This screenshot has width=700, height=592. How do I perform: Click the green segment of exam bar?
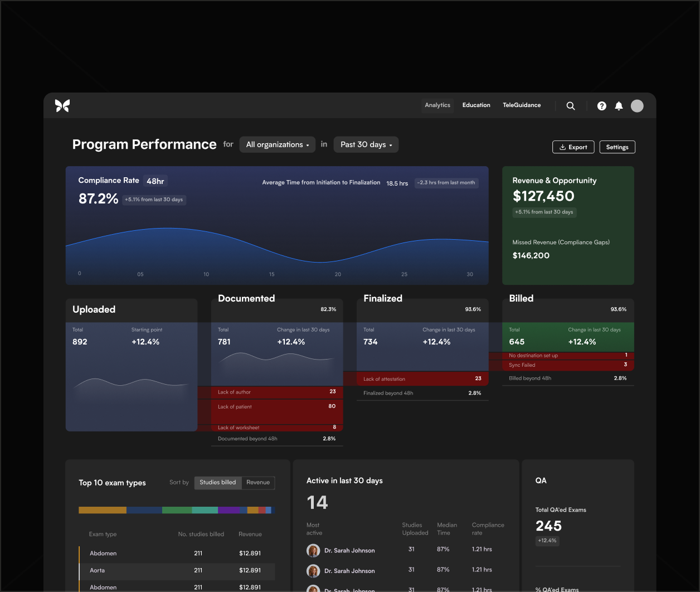click(177, 510)
